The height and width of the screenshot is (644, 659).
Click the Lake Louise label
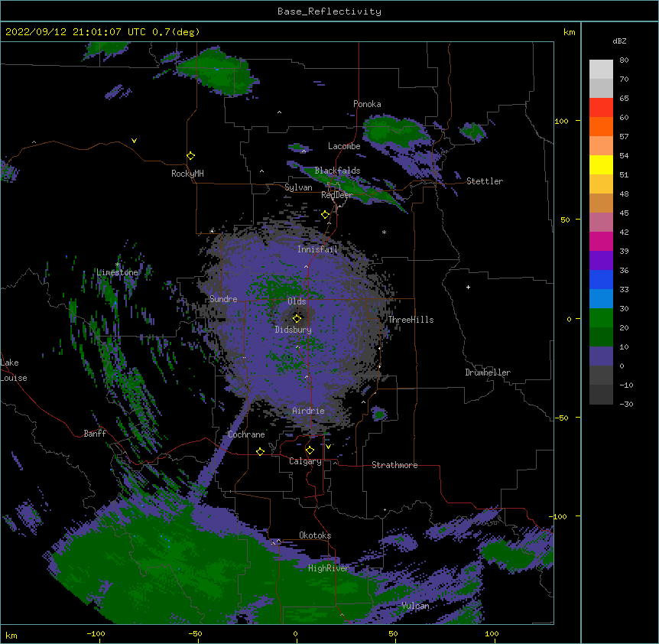[x=14, y=370]
